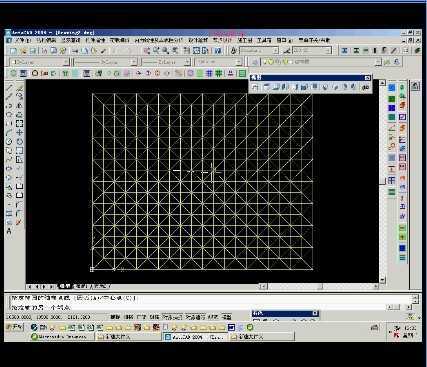The height and width of the screenshot is (367, 427).
Task: Select the Move tool in Modify toolbar
Action: [20, 133]
